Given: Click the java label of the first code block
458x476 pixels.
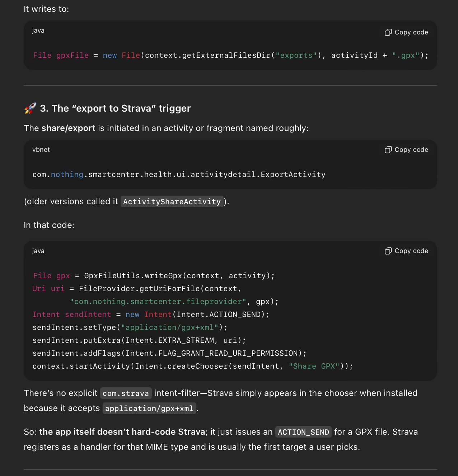Looking at the screenshot, I should point(38,31).
